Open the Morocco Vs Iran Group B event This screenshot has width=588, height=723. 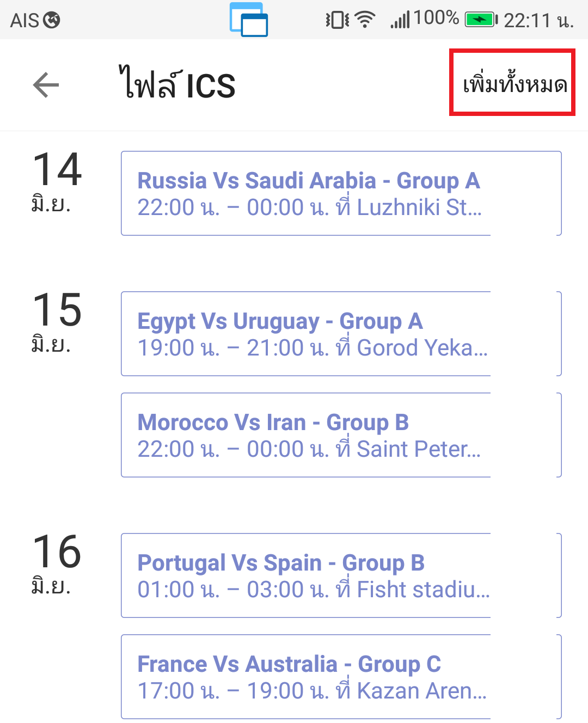point(341,435)
